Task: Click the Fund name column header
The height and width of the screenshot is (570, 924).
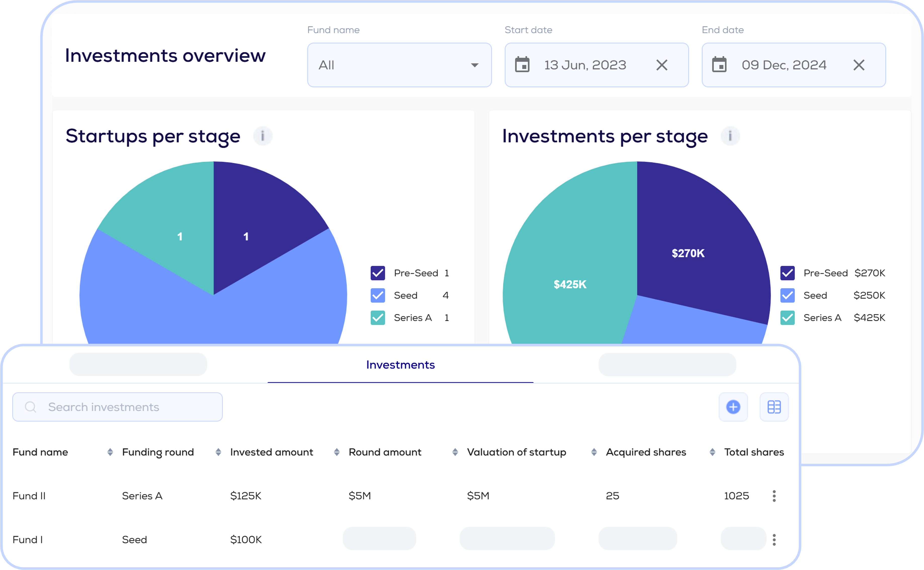Action: pos(40,452)
